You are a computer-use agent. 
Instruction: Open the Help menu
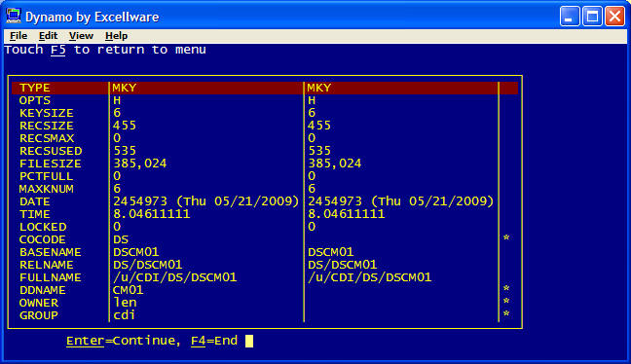pos(116,36)
